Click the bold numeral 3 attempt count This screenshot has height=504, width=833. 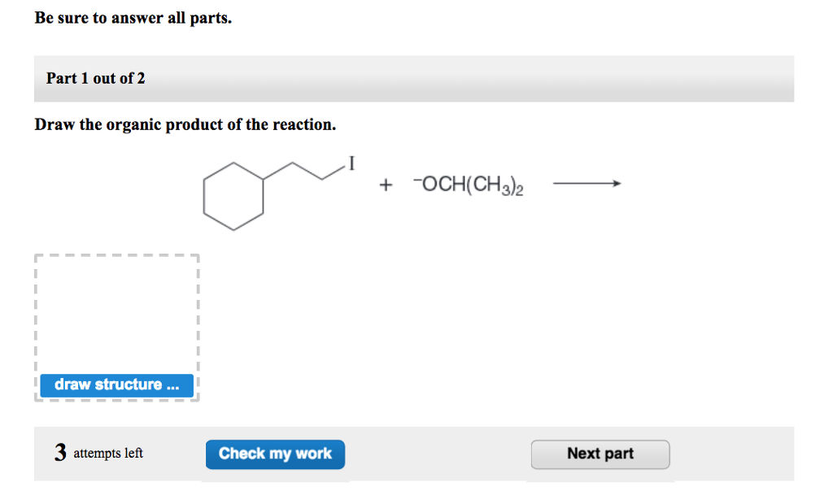tap(60, 453)
